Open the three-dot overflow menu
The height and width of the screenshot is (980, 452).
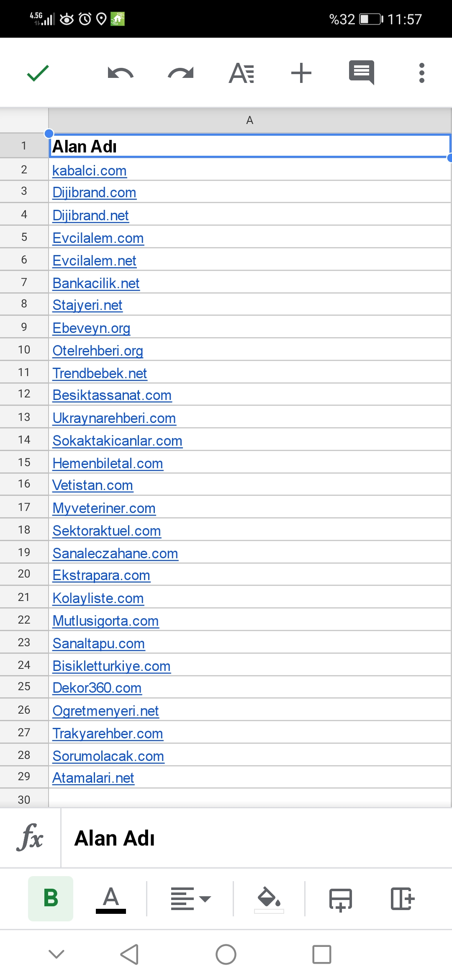(x=422, y=73)
